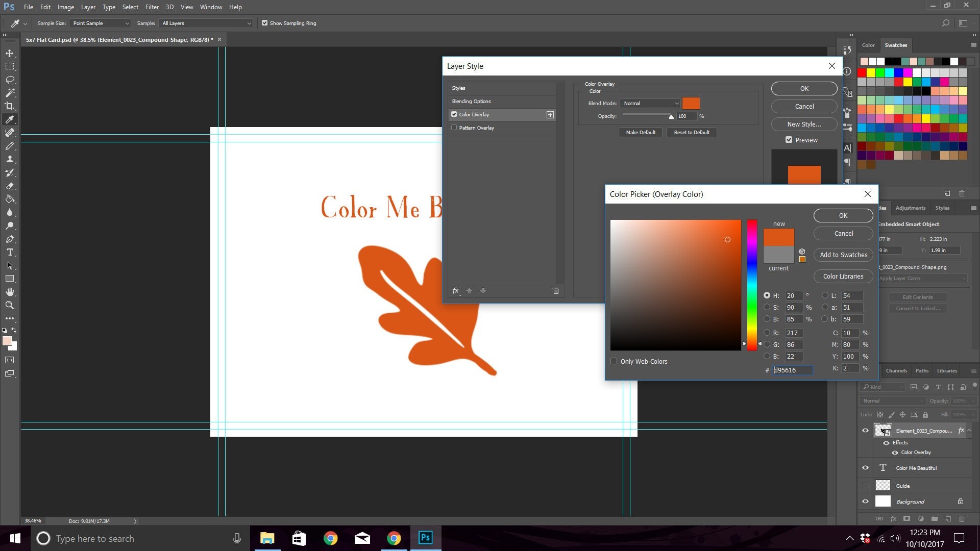Select the Brush tool
The width and height of the screenshot is (980, 551).
click(x=10, y=146)
